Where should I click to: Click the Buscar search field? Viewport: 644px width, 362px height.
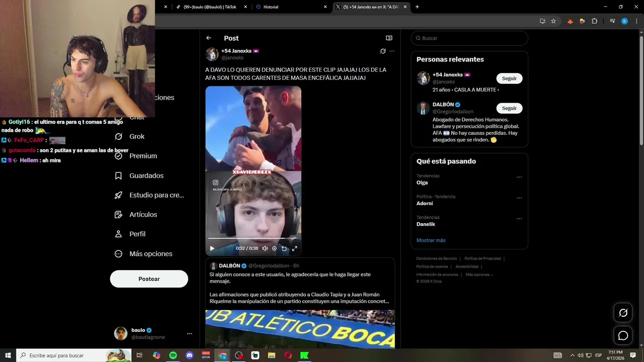click(469, 38)
